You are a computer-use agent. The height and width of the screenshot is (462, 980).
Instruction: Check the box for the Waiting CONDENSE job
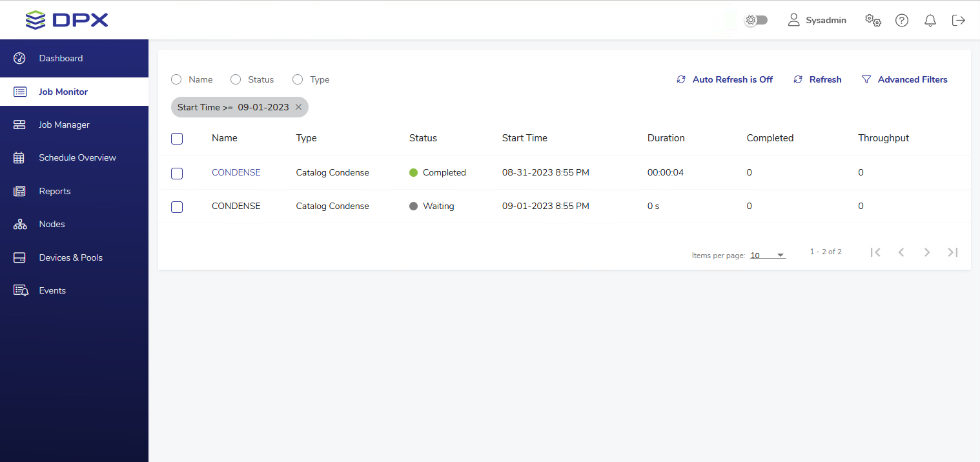[177, 206]
